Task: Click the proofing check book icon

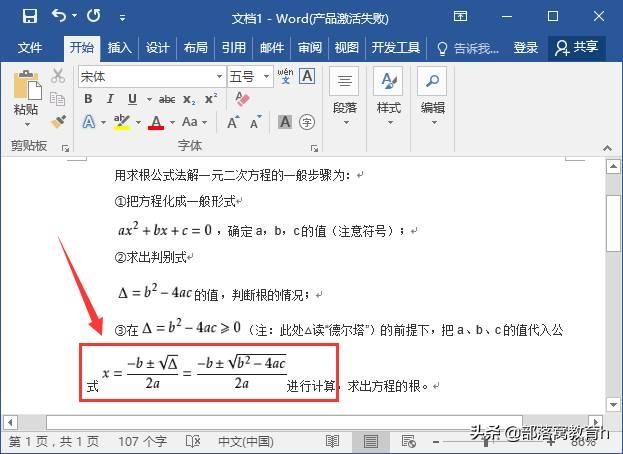Action: click(193, 441)
